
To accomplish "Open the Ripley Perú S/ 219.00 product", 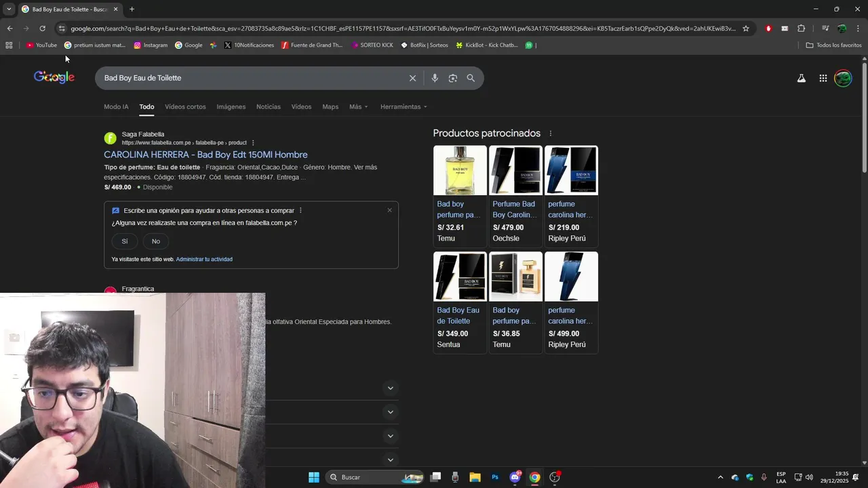I will pos(571,195).
